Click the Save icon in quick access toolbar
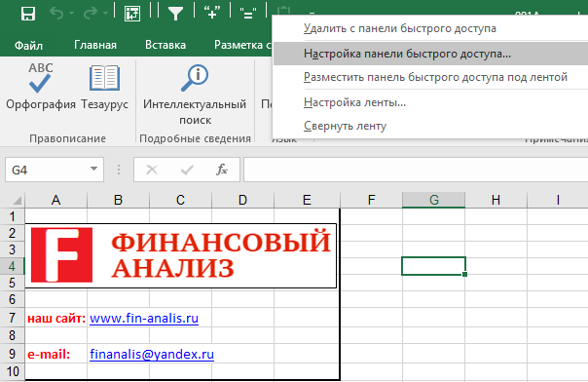 [28, 14]
